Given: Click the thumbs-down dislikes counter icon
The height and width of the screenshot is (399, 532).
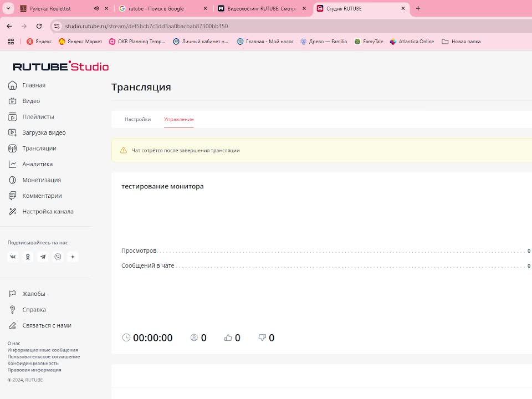Looking at the screenshot, I should click(x=262, y=337).
